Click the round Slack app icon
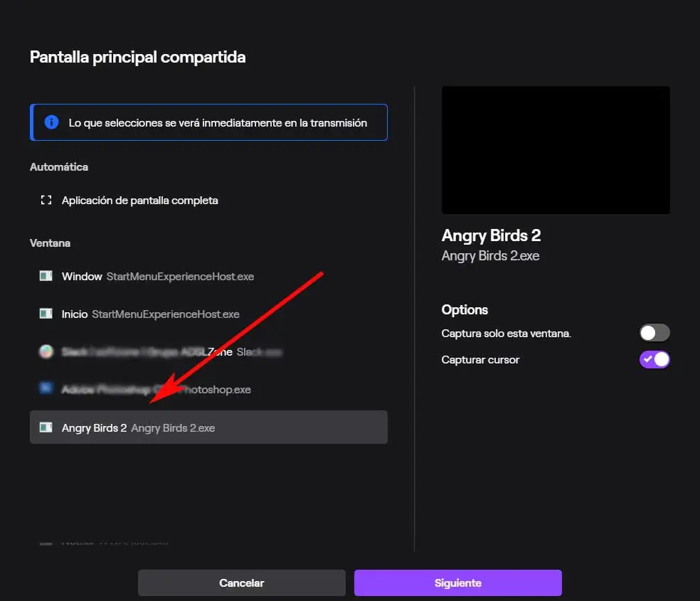700x601 pixels. pos(46,351)
